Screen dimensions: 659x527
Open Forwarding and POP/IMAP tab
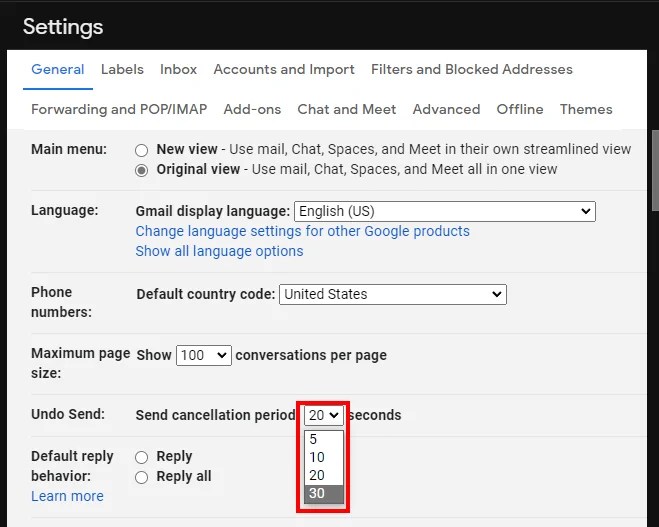point(119,109)
